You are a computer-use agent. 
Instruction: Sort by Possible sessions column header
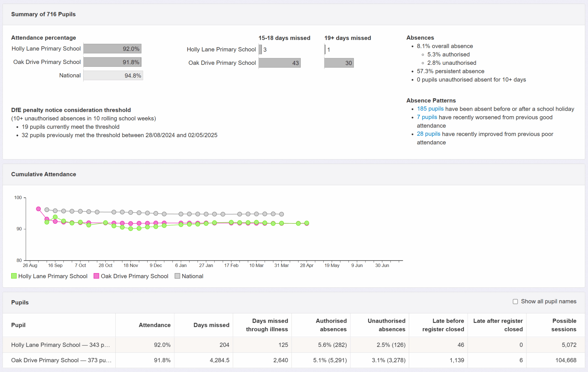564,325
